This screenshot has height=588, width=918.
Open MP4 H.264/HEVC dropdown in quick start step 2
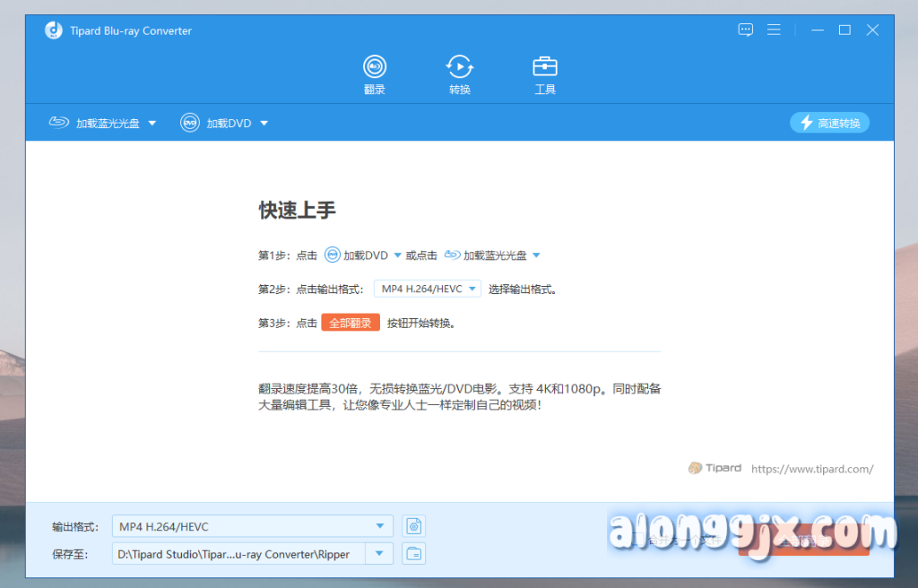(428, 289)
